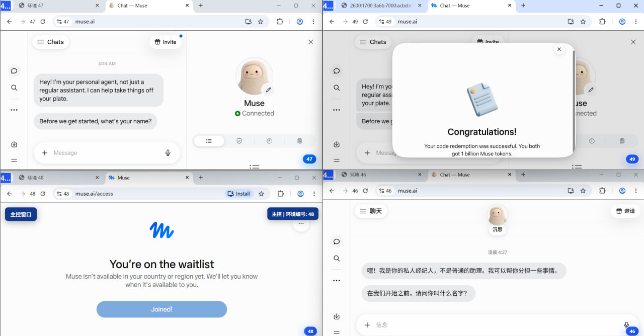Click the Invite button in window 47
This screenshot has width=644, height=336.
point(166,42)
